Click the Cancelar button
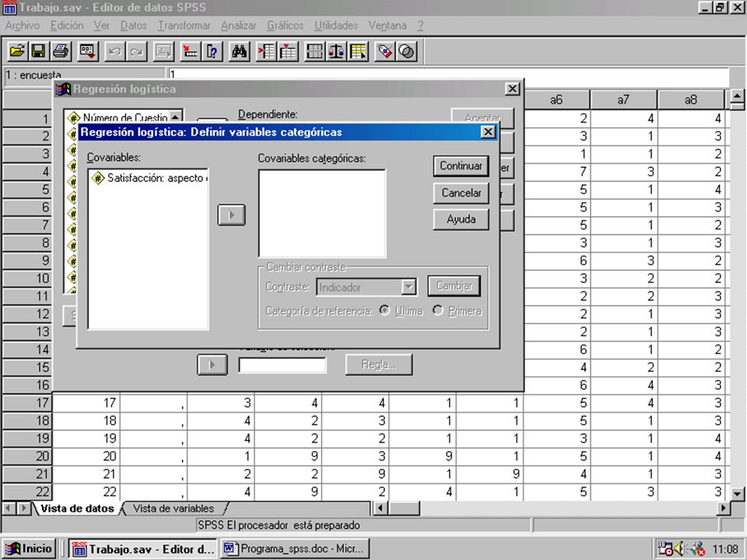The image size is (747, 560). tap(461, 193)
